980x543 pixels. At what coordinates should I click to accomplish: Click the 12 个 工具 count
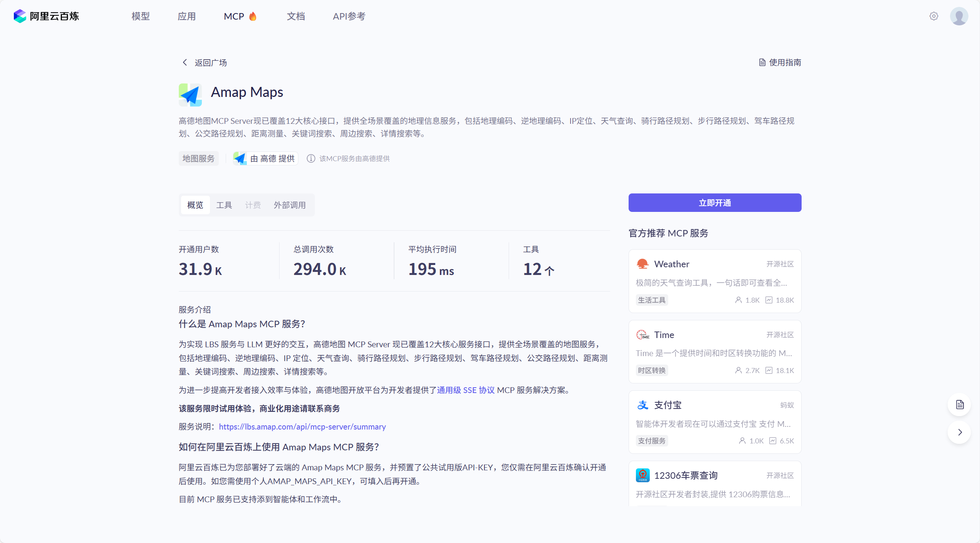point(539,269)
